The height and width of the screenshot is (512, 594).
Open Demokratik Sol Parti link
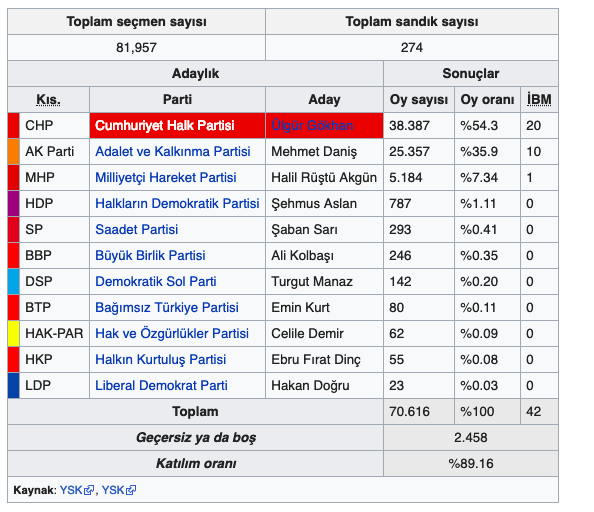pyautogui.click(x=156, y=281)
